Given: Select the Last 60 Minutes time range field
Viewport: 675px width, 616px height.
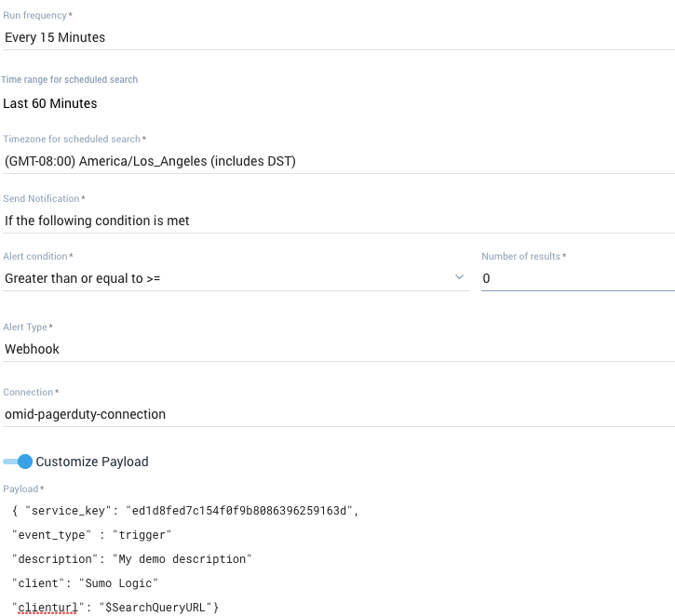Looking at the screenshot, I should [337, 103].
